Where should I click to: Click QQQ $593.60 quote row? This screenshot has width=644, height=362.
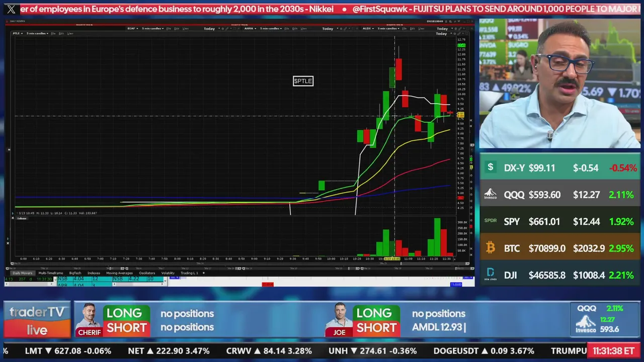(559, 195)
